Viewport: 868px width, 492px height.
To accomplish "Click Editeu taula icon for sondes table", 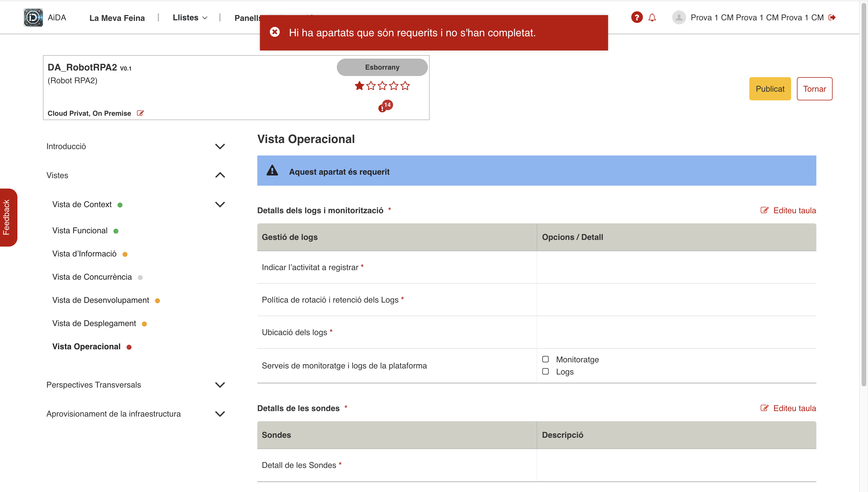I will 764,408.
